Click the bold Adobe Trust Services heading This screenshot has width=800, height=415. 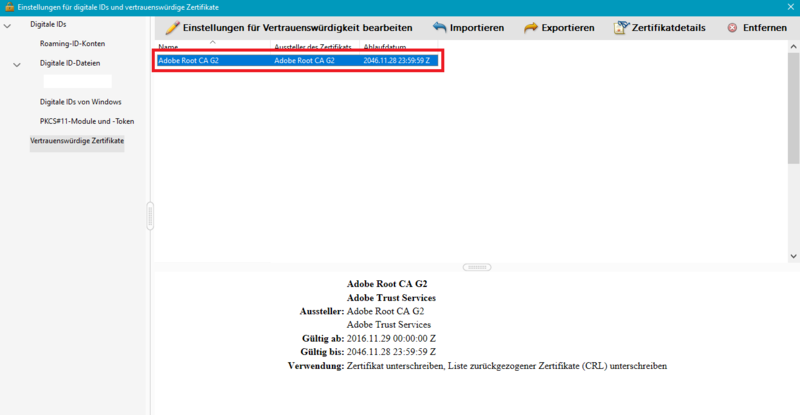coord(391,298)
